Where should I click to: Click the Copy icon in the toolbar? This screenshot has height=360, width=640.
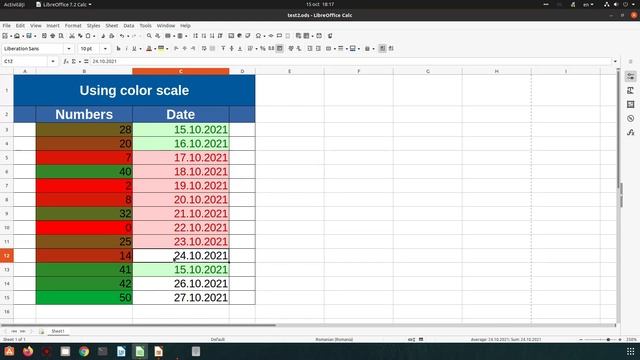click(x=80, y=36)
